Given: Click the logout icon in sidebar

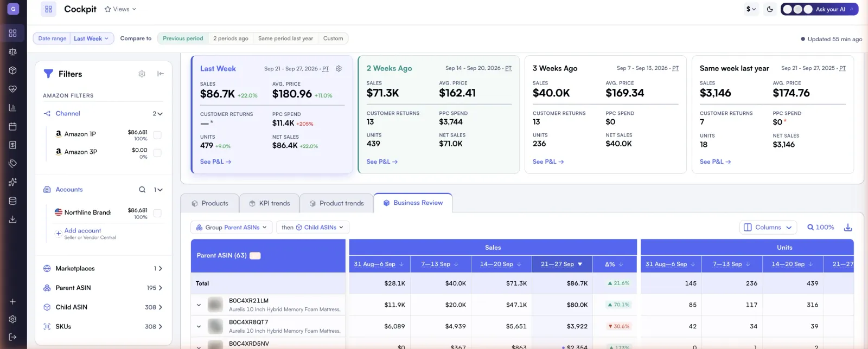Looking at the screenshot, I should point(13,337).
